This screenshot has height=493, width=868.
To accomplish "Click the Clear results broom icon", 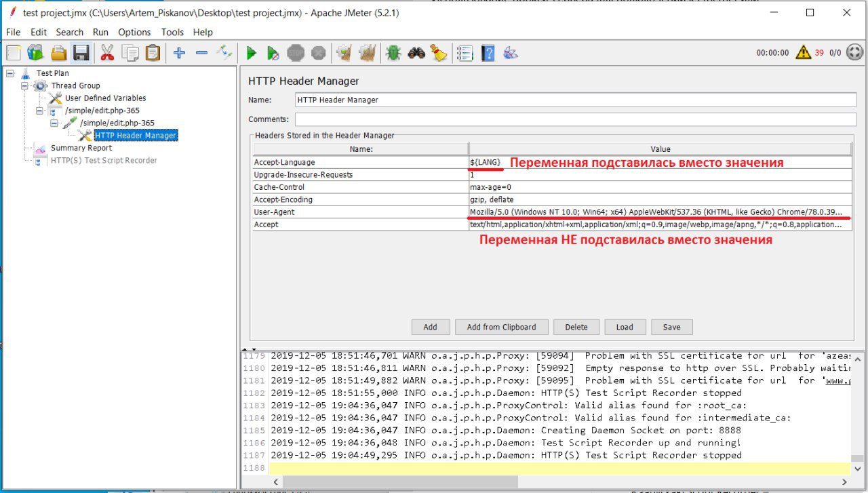I will [x=344, y=52].
